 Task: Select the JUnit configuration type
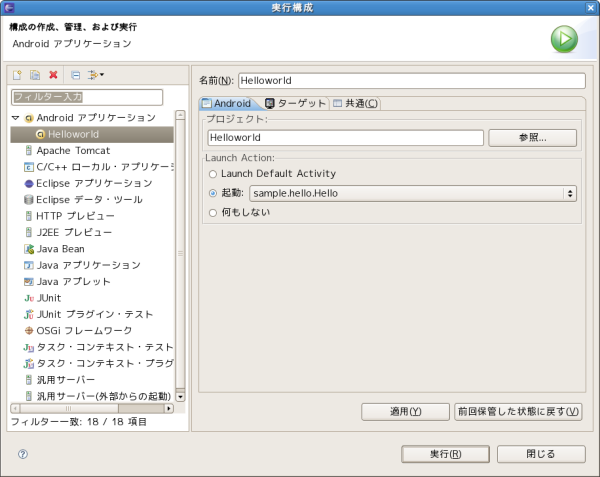[48, 298]
